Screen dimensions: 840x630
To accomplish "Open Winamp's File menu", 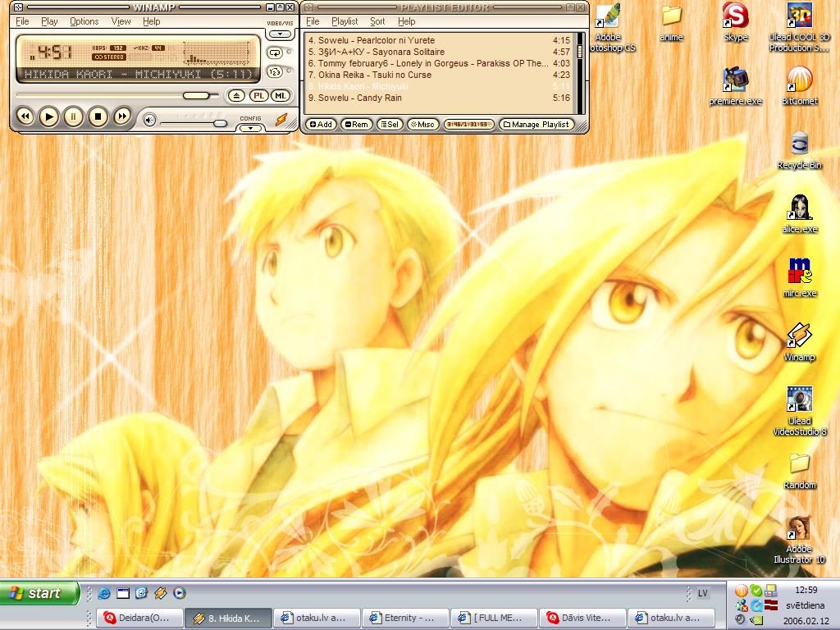I will (22, 21).
